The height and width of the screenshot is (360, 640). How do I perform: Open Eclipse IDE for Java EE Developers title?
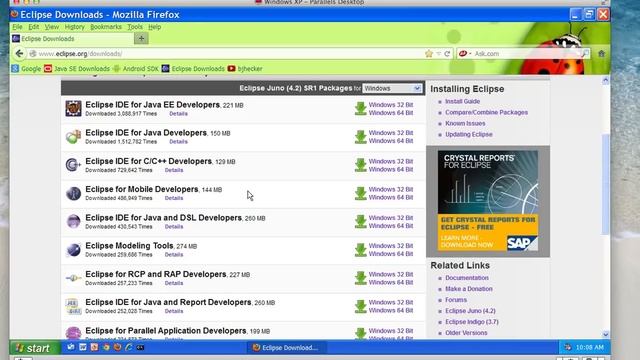pos(153,104)
